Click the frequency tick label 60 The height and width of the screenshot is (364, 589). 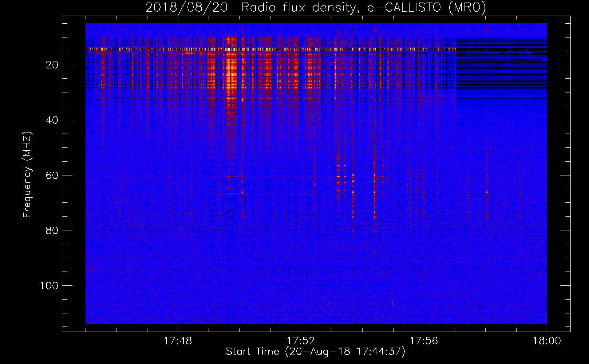coord(52,175)
